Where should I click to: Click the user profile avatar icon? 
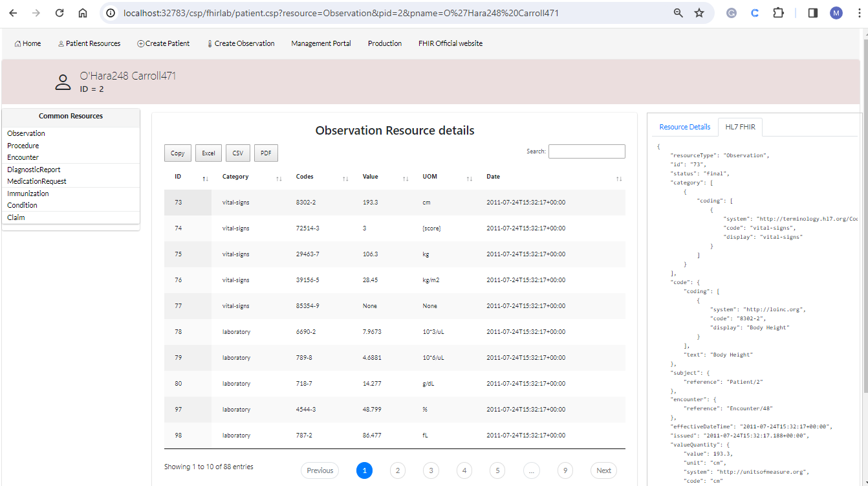coord(836,13)
